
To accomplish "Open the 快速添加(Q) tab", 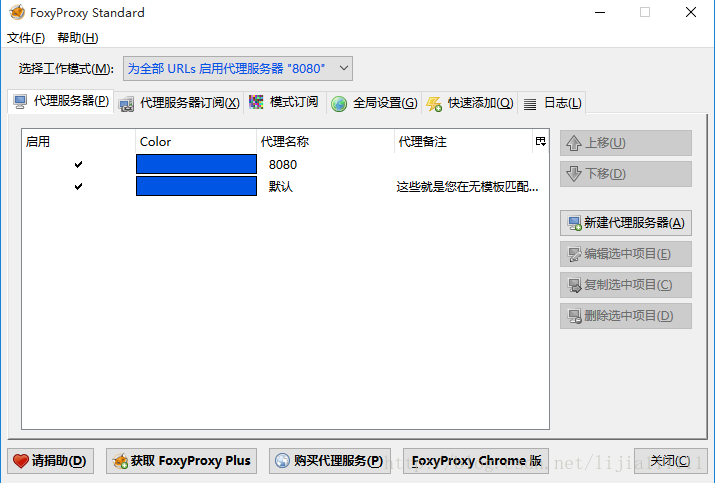I will pyautogui.click(x=470, y=103).
